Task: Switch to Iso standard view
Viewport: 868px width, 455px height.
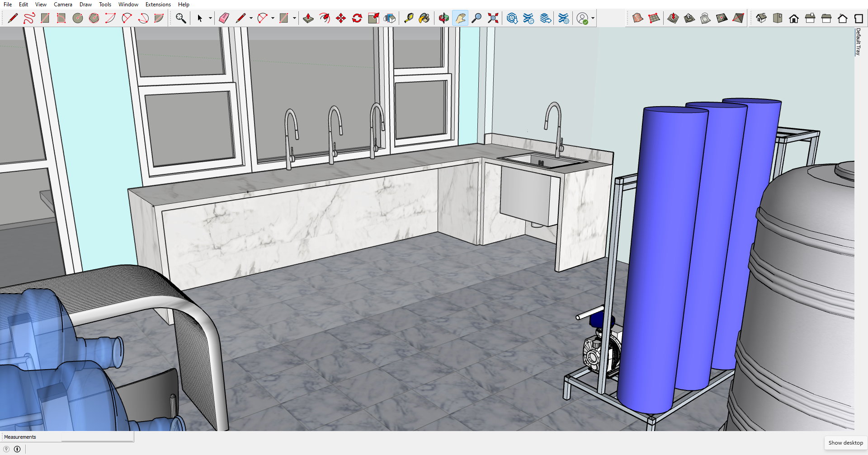Action: pos(761,18)
